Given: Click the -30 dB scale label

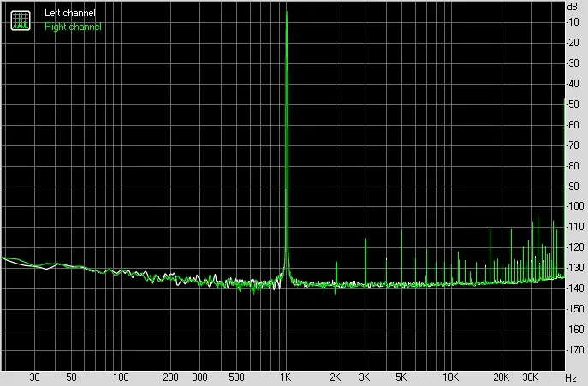Looking at the screenshot, I should pyautogui.click(x=573, y=63).
